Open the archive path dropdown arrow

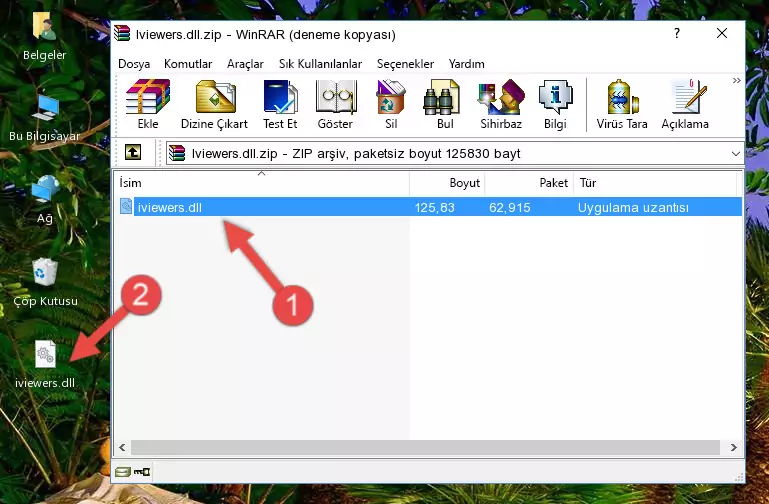point(736,153)
